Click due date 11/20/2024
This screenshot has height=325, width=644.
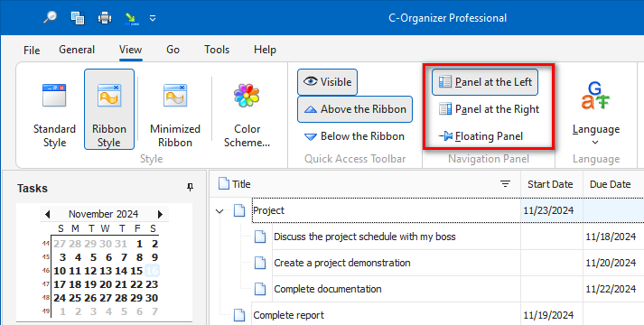[611, 263]
